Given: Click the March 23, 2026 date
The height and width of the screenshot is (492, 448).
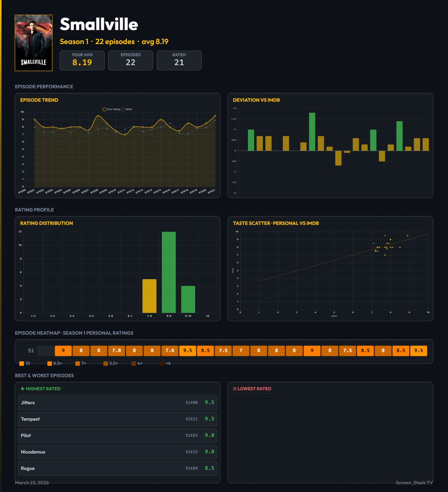Looking at the screenshot, I should [32, 483].
